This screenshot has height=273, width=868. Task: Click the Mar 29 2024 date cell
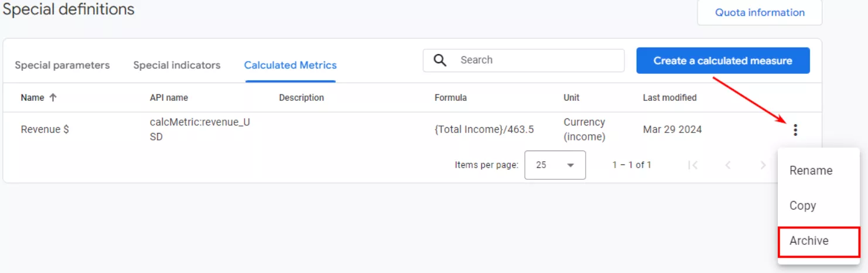coord(672,129)
